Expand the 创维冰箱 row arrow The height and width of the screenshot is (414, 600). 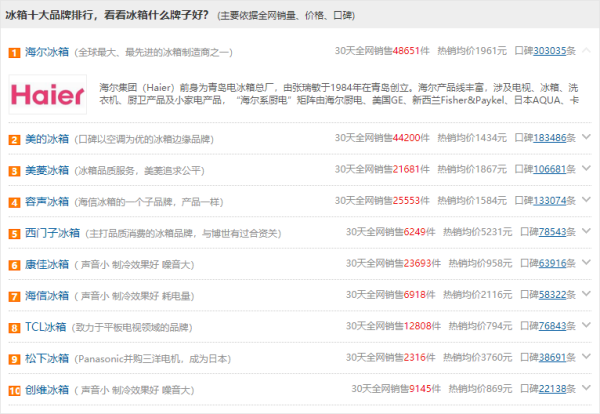pyautogui.click(x=585, y=389)
